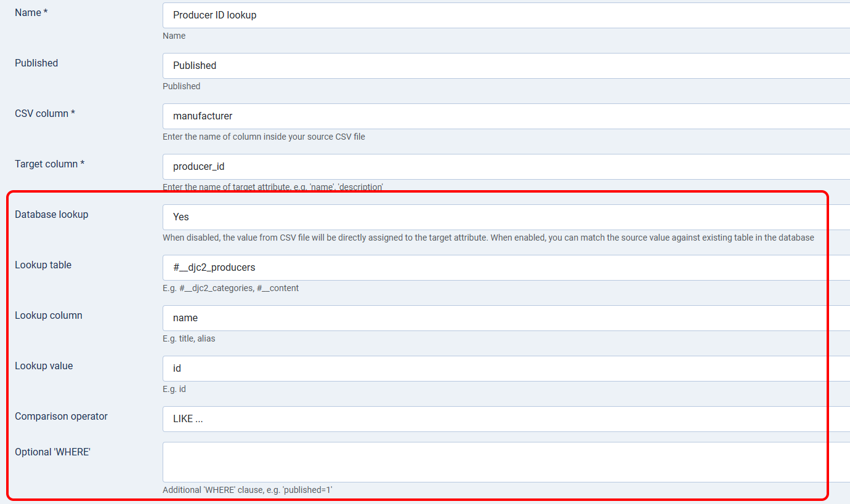Image resolution: width=850 pixels, height=504 pixels.
Task: Click the hint 'E.g. title, alias'
Action: (189, 338)
